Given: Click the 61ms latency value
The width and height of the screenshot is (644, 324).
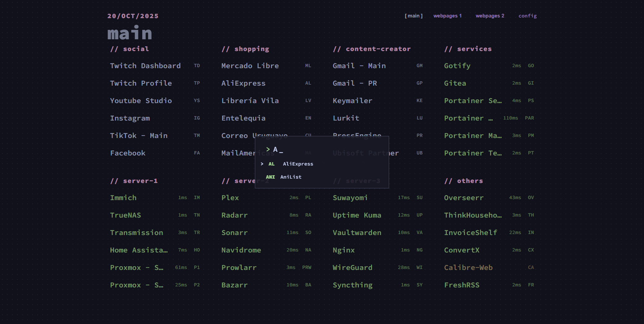Looking at the screenshot, I should (181, 268).
